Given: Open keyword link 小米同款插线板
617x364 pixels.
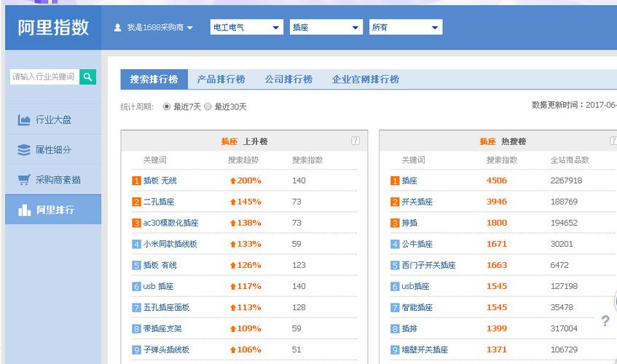Looking at the screenshot, I should (x=170, y=244).
